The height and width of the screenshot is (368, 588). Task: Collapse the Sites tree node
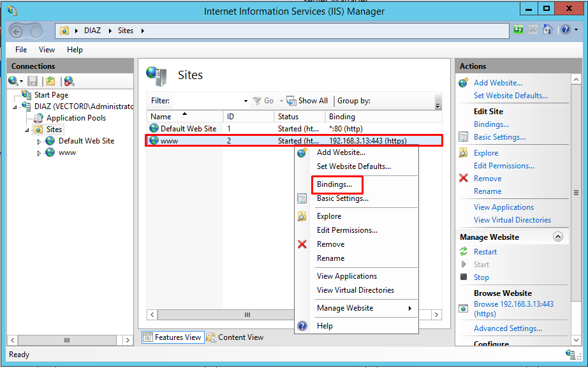click(27, 130)
